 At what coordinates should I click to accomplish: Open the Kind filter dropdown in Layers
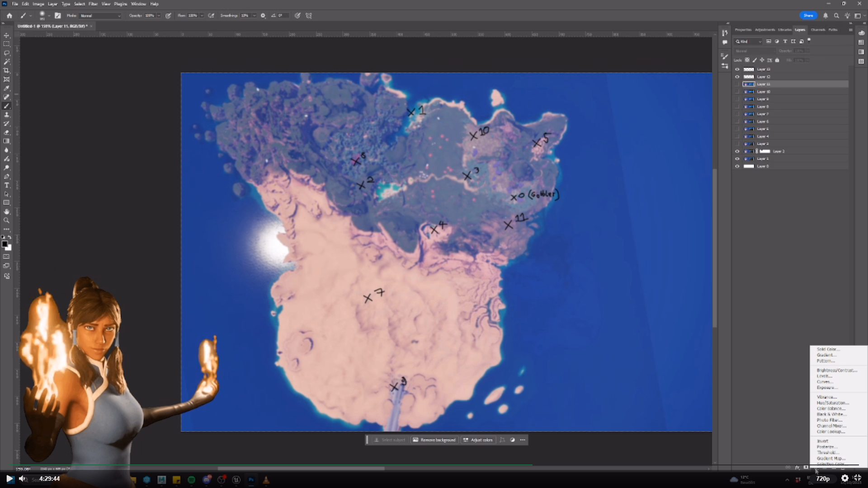coord(749,42)
